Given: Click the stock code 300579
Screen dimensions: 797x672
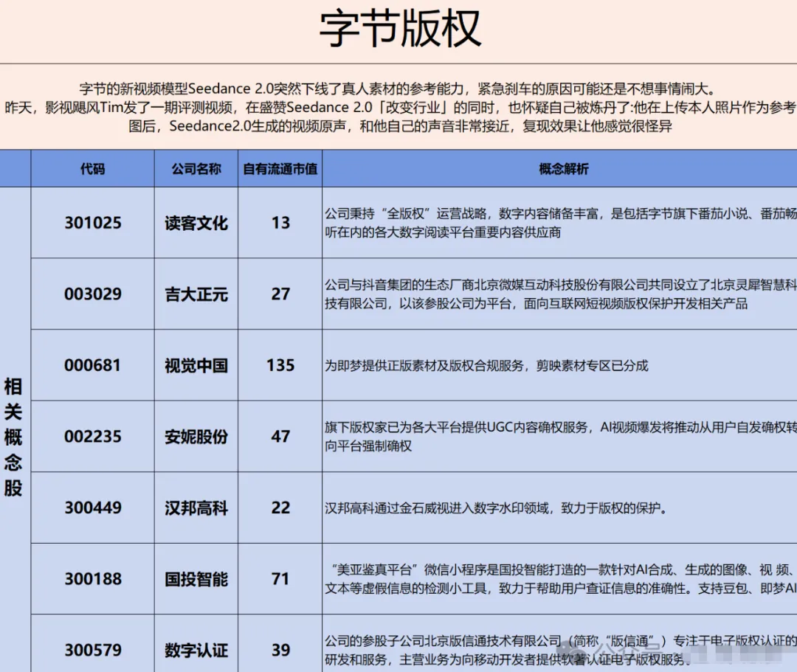Looking at the screenshot, I should click(93, 650).
